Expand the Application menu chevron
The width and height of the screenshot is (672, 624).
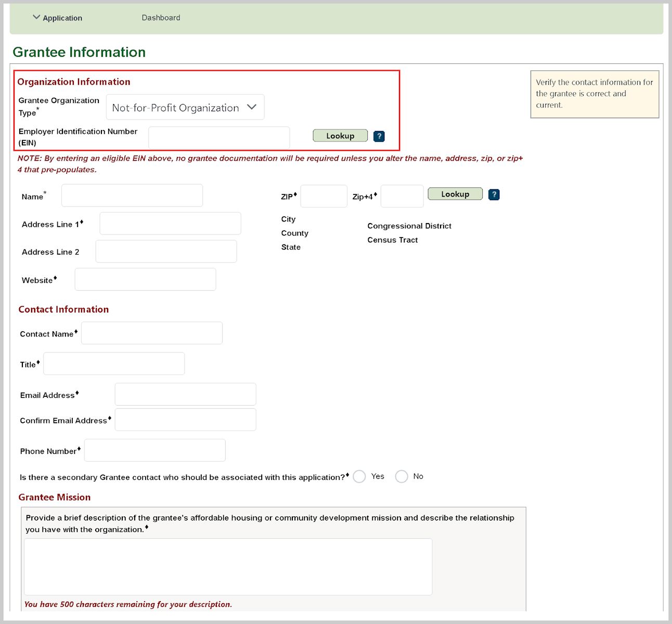point(36,18)
